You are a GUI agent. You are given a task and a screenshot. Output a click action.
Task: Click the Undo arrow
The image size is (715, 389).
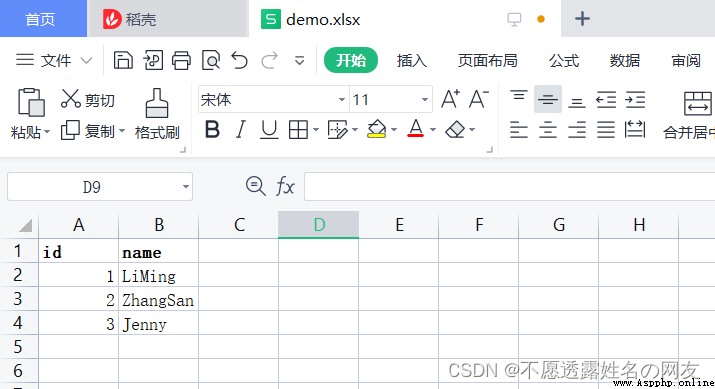[x=239, y=60]
